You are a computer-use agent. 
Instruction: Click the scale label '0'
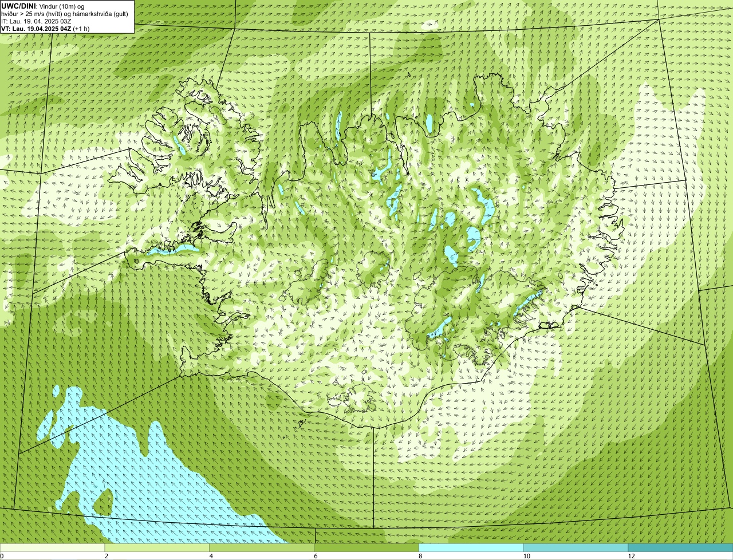point(2,556)
